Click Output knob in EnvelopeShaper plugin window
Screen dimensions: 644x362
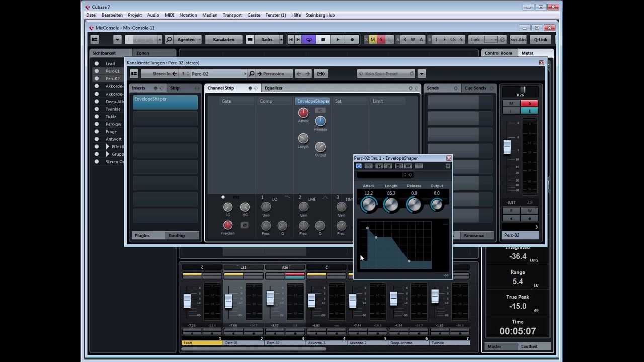[437, 204]
